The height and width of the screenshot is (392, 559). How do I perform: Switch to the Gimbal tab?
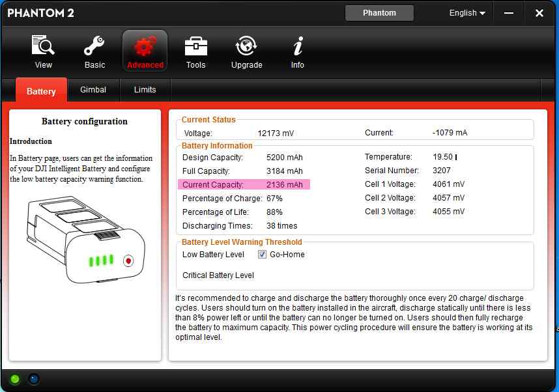pos(93,90)
